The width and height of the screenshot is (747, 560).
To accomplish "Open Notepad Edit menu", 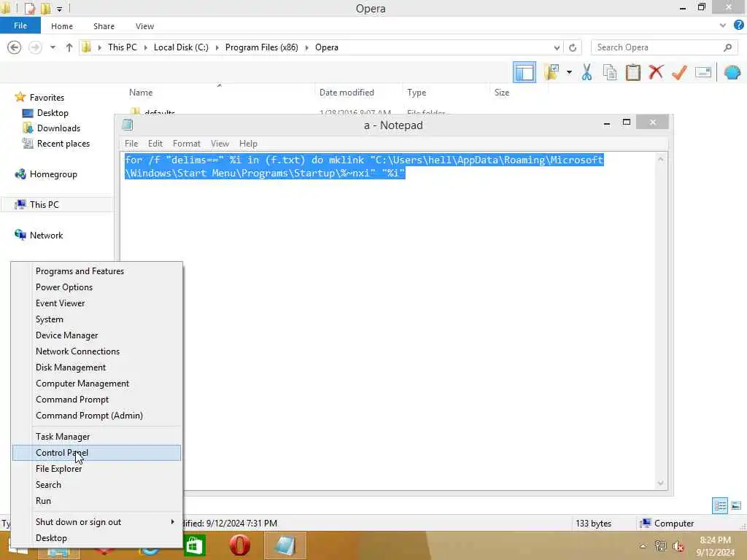I will pyautogui.click(x=155, y=144).
